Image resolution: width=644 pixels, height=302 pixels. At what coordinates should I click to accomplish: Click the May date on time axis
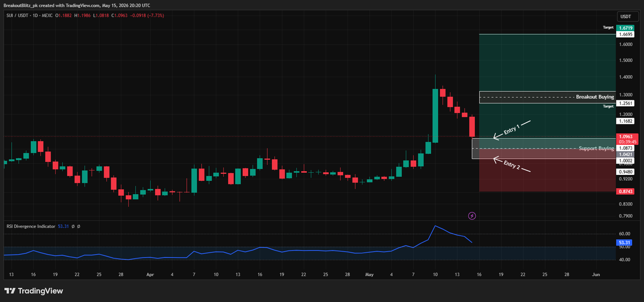pos(369,274)
